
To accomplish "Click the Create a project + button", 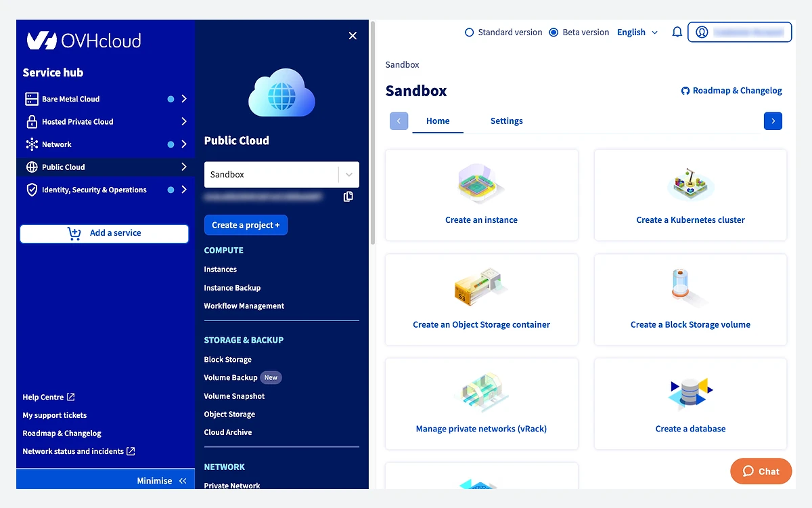I will [246, 225].
